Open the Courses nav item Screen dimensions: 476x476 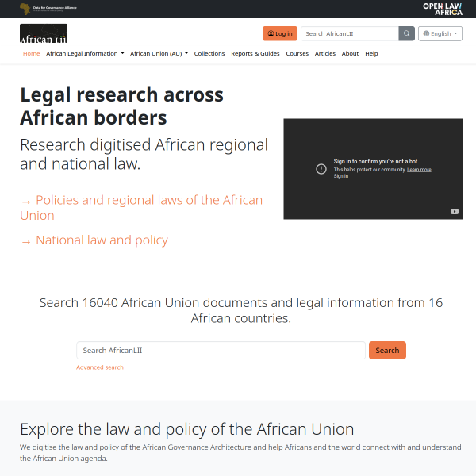(x=297, y=54)
